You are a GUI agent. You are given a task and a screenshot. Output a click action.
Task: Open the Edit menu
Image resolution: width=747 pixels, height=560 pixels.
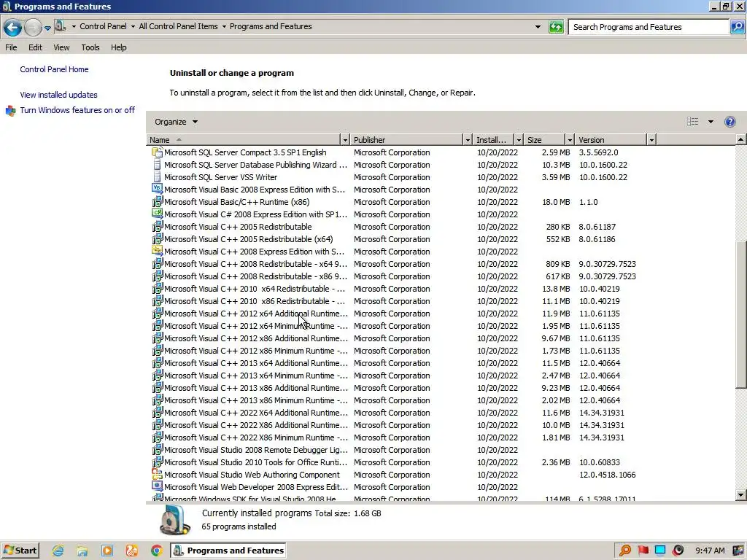[35, 47]
